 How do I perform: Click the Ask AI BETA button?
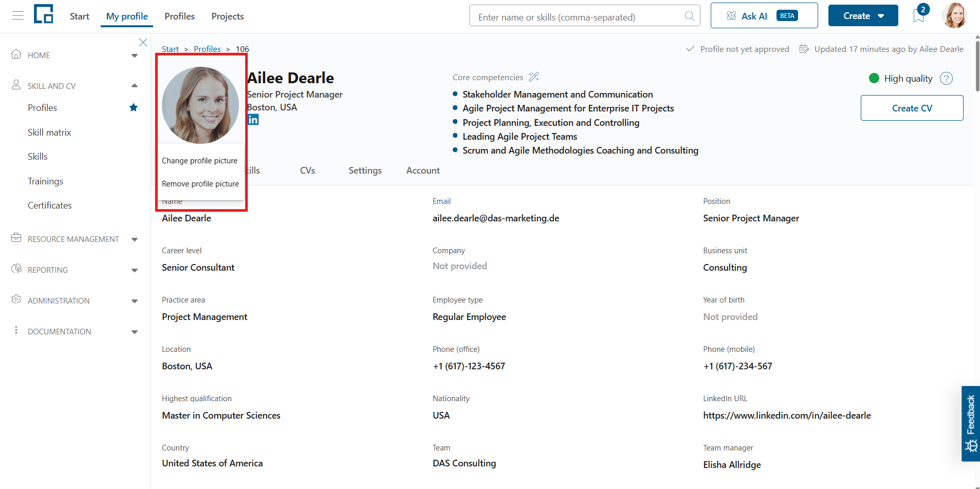[x=764, y=15]
